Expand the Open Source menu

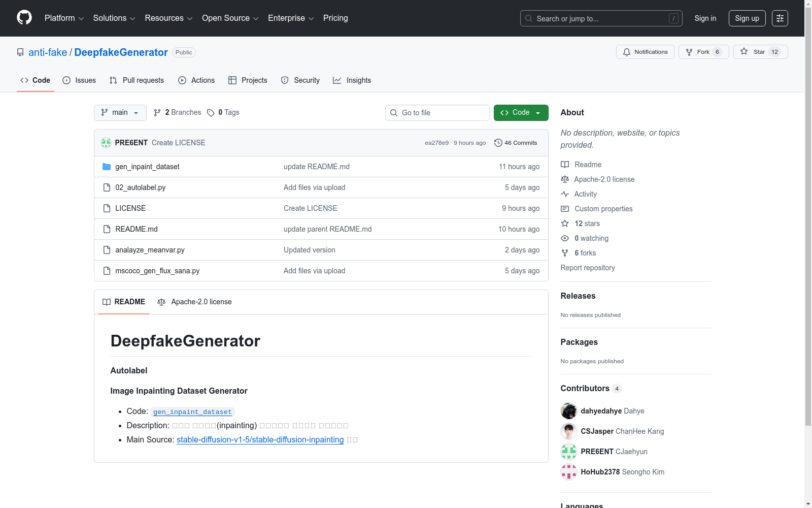tap(230, 18)
